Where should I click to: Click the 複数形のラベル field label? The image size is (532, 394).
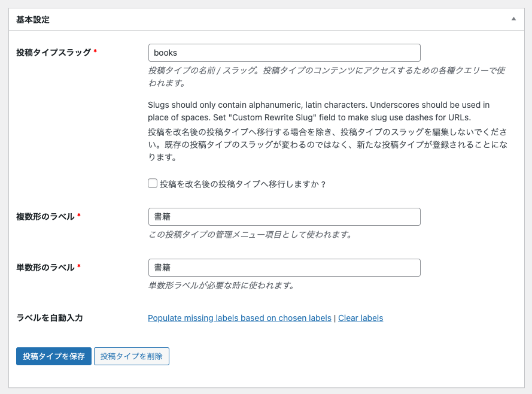[x=45, y=217]
